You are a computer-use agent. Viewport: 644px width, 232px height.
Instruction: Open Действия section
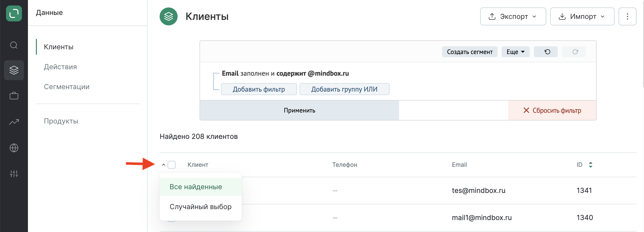pos(60,67)
